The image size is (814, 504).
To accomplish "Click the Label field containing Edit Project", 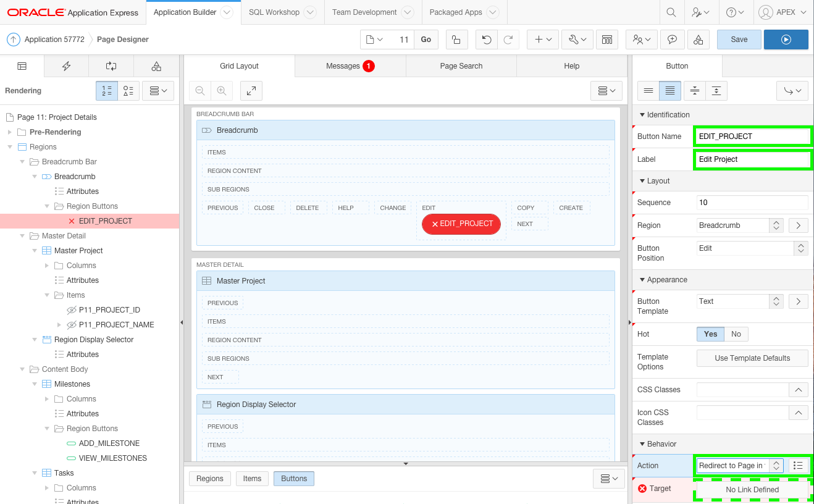I will 752,159.
